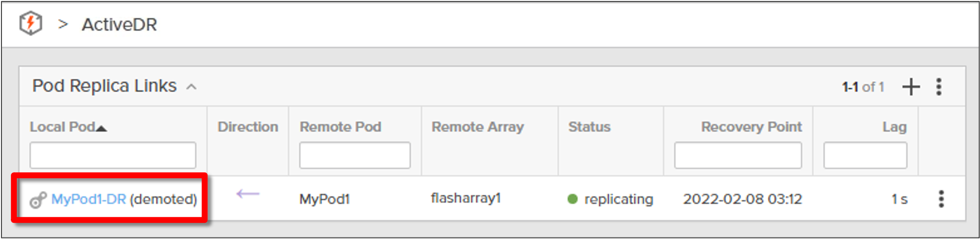The width and height of the screenshot is (980, 239).
Task: Toggle the Local Pod sort arrow
Action: [101, 128]
